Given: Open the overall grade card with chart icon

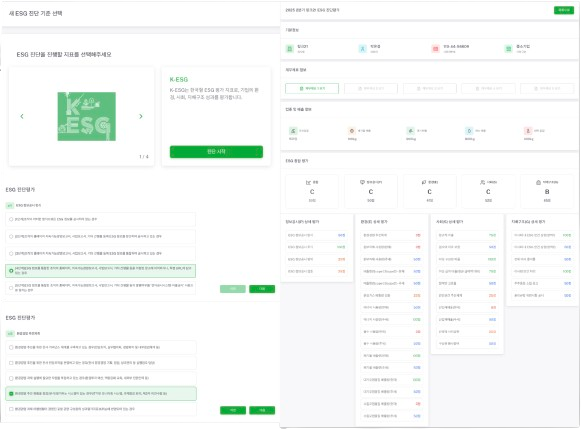Looking at the screenshot, I should (312, 191).
